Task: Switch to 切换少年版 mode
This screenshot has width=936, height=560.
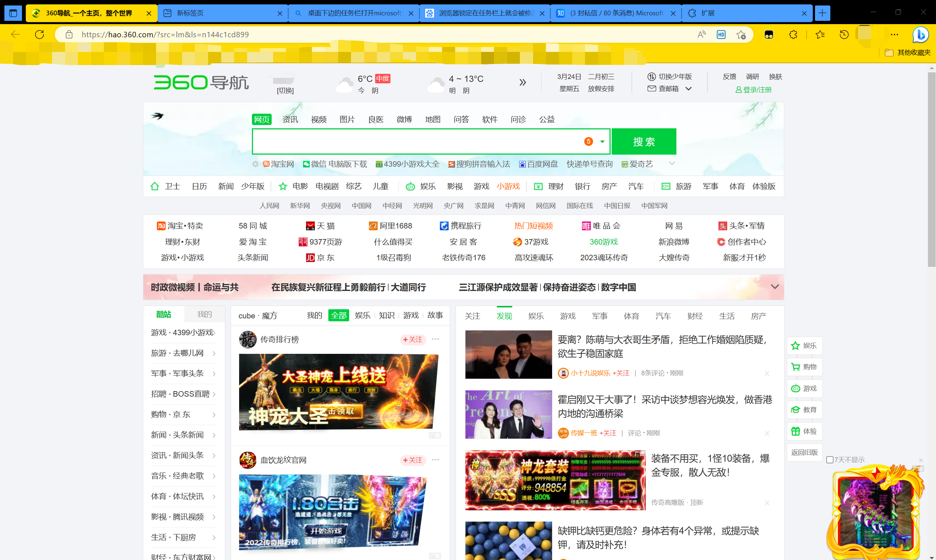Action: click(670, 77)
